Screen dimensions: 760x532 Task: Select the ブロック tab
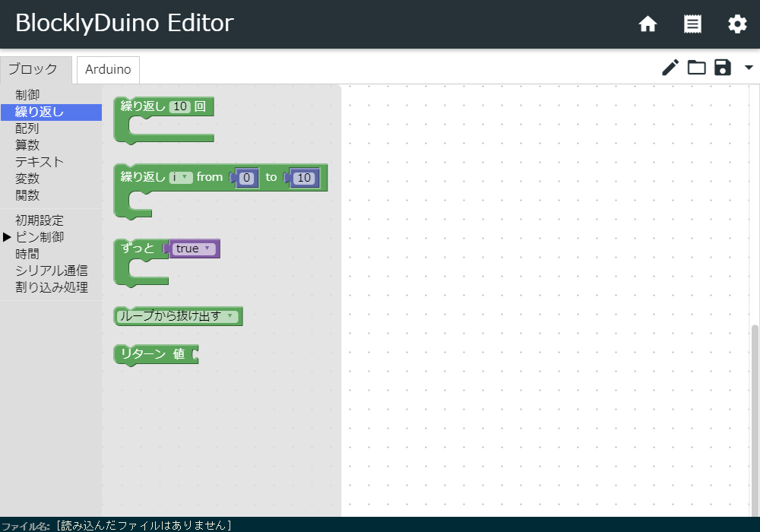(33, 69)
